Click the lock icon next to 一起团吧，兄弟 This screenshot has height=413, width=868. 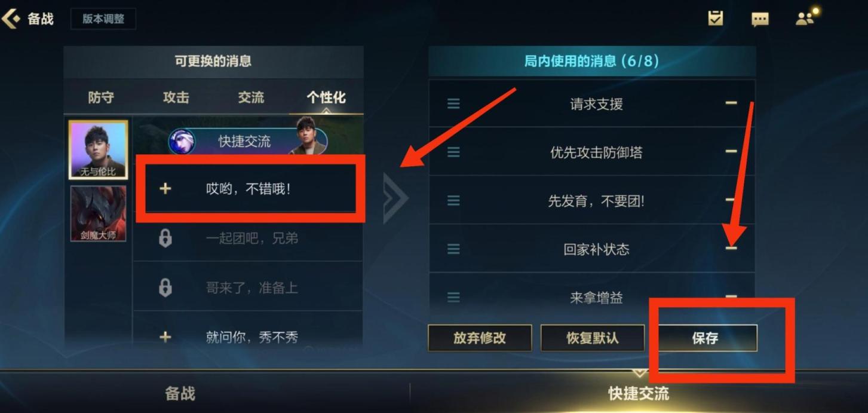[165, 238]
